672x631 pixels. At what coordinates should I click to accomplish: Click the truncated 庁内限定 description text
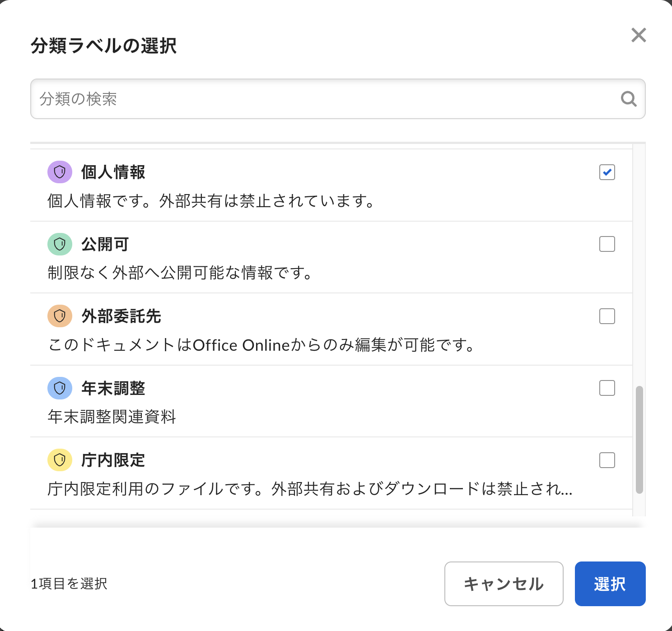tap(310, 489)
